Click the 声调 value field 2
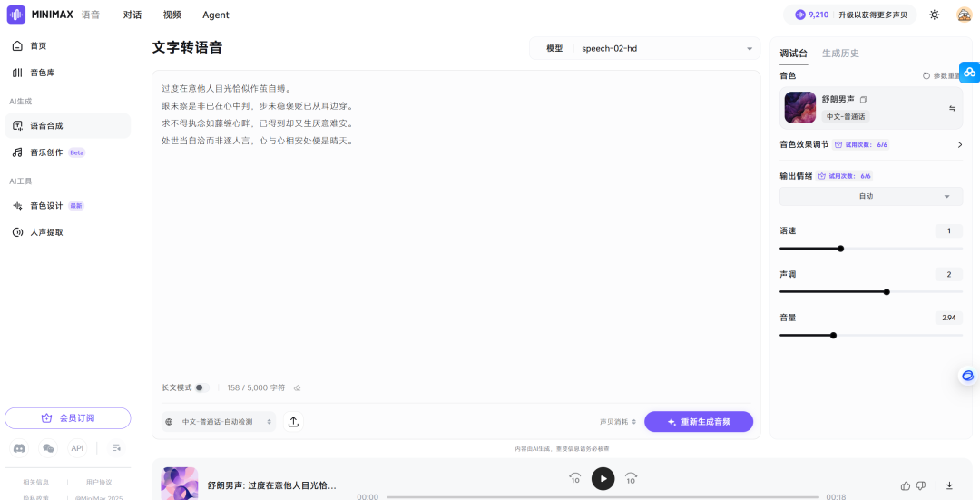This screenshot has width=980, height=500. pyautogui.click(x=949, y=274)
